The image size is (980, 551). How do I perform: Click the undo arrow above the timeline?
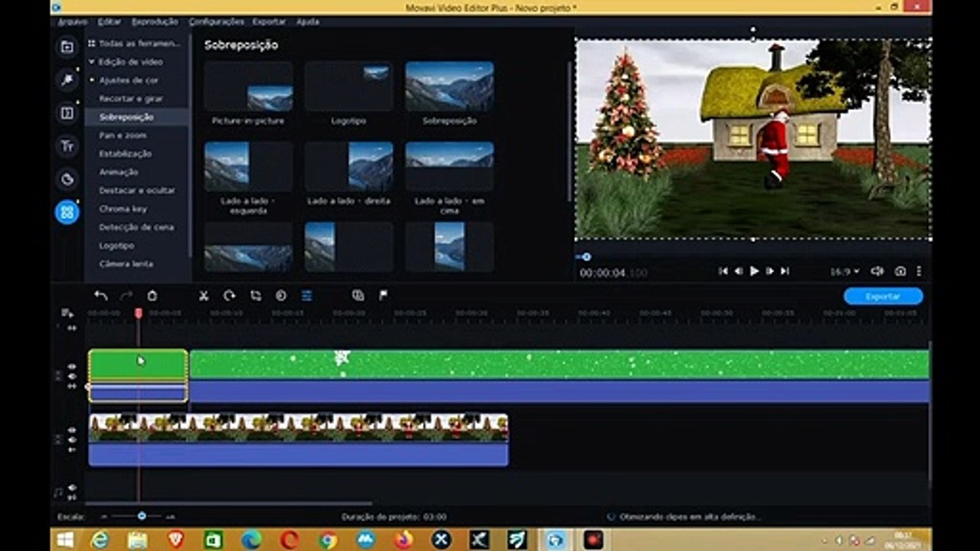click(x=101, y=295)
